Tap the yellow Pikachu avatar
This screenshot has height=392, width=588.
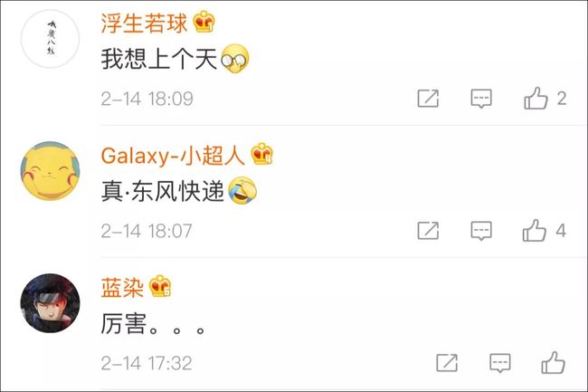coord(51,171)
